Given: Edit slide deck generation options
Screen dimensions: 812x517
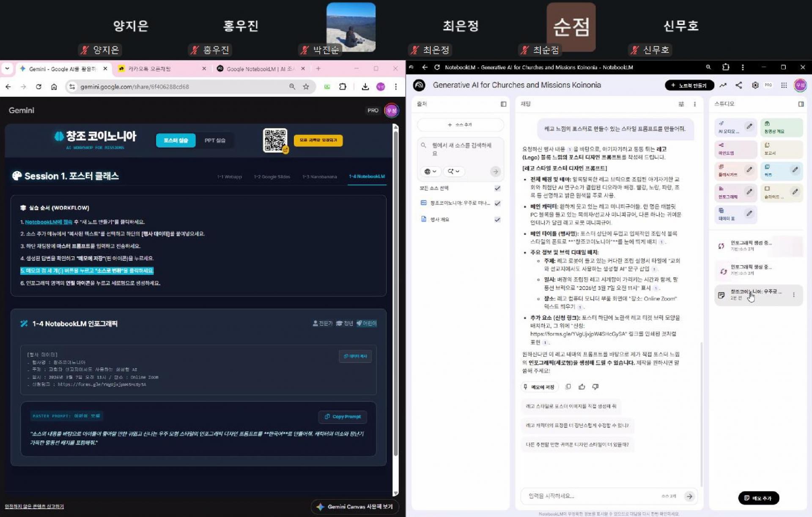Looking at the screenshot, I should pyautogui.click(x=795, y=191).
